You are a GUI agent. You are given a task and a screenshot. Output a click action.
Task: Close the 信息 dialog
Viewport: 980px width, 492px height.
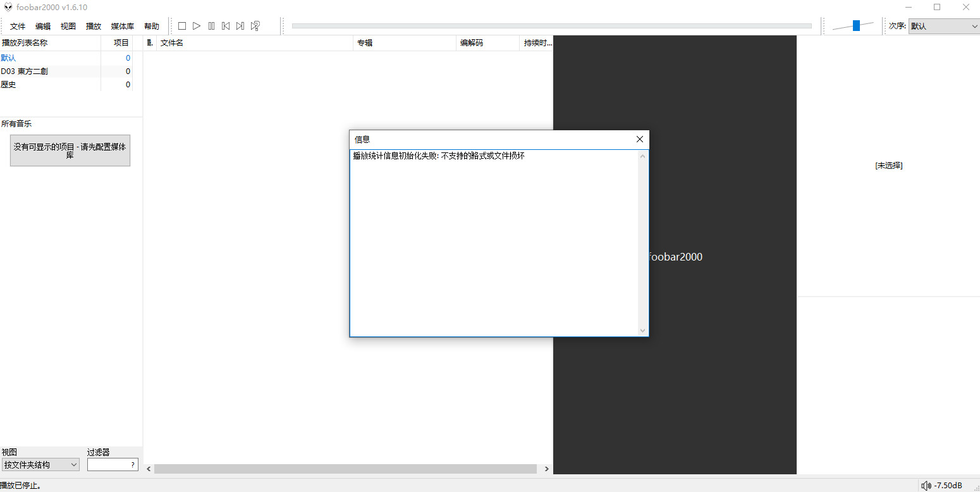(639, 139)
